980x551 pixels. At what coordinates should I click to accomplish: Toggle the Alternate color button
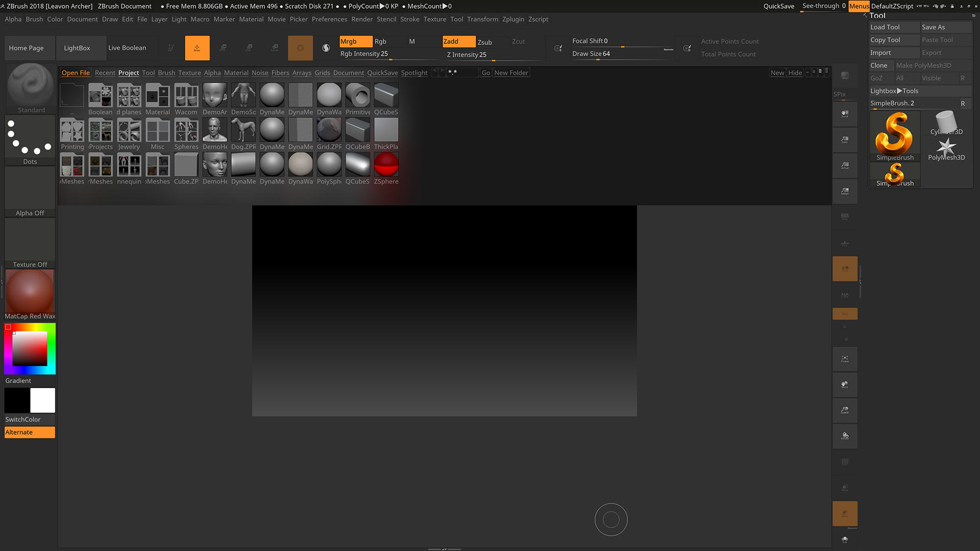30,432
